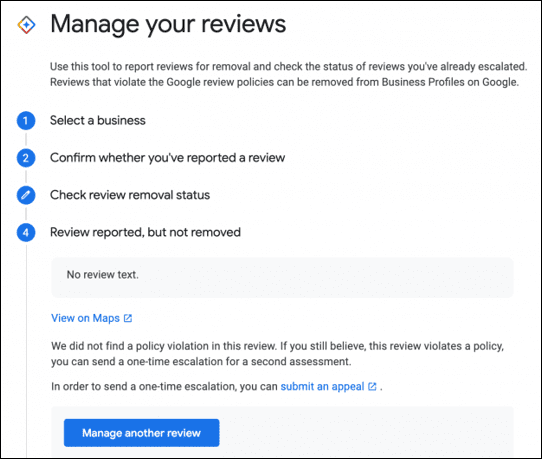Open the View on Maps link
Image resolution: width=542 pixels, height=459 pixels.
click(85, 318)
